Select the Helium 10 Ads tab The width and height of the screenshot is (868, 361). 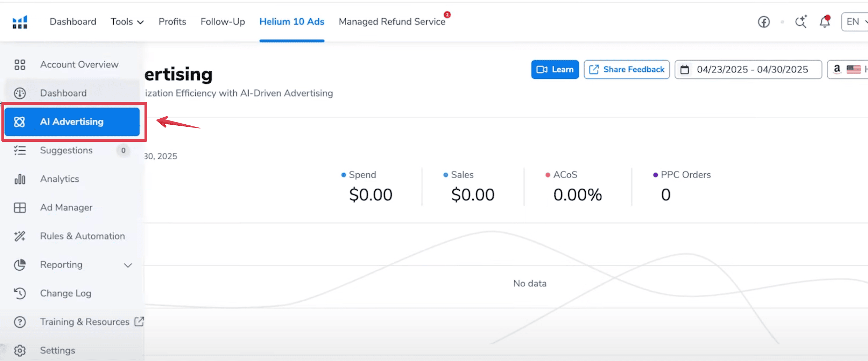point(292,22)
